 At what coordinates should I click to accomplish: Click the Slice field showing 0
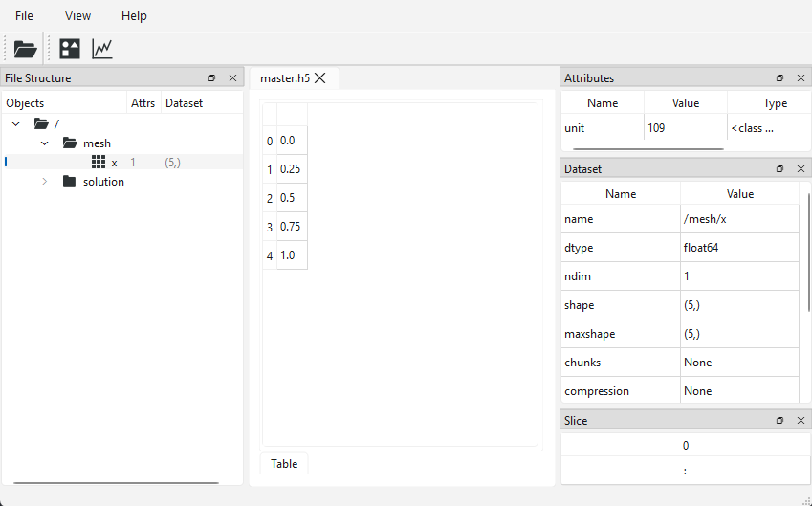(686, 446)
